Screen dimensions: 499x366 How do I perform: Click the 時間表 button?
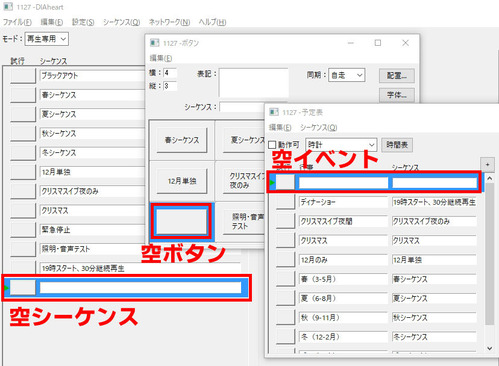[x=397, y=145]
